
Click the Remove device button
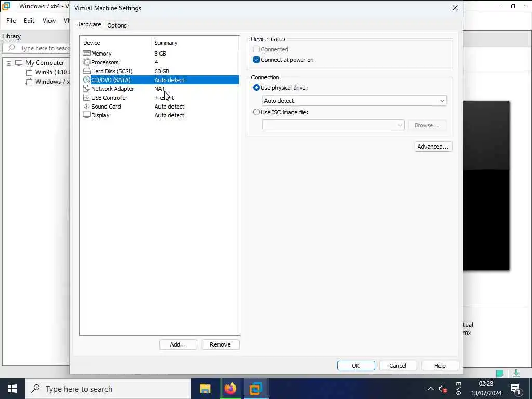[x=220, y=344]
